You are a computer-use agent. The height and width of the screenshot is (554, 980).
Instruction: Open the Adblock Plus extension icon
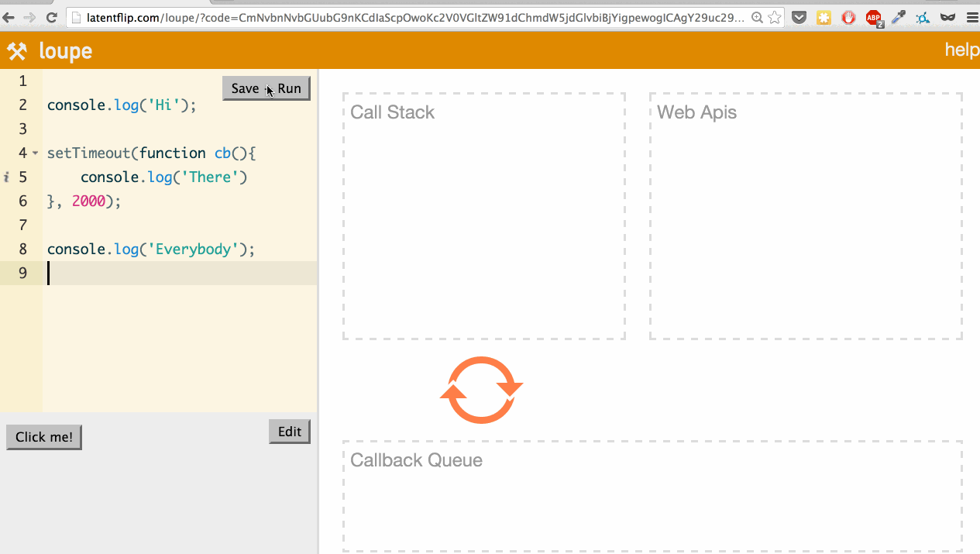click(874, 17)
